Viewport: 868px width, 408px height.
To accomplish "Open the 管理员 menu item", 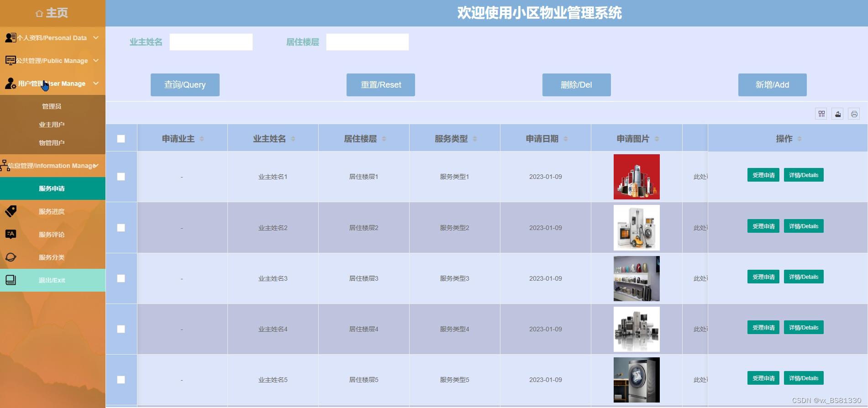I will point(52,106).
